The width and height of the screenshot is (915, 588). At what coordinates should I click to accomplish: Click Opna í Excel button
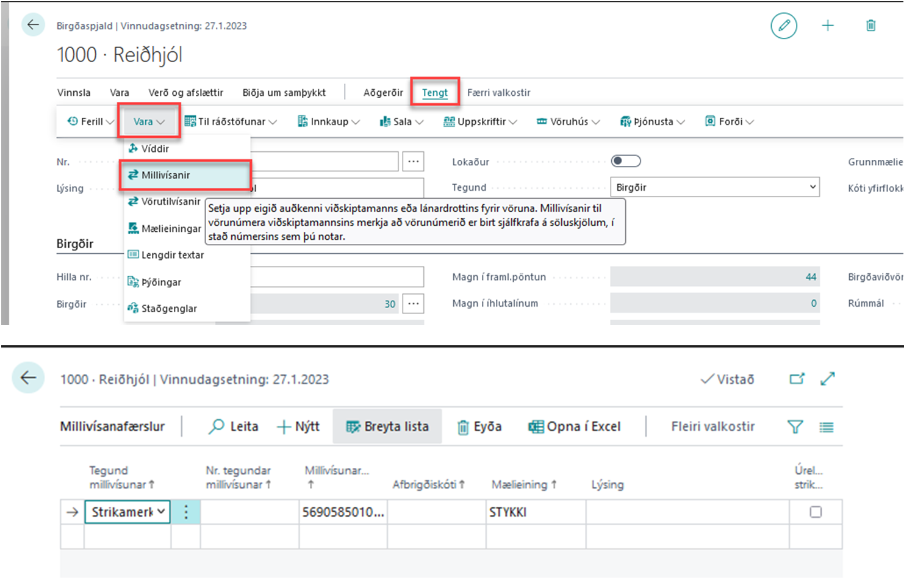pos(575,426)
